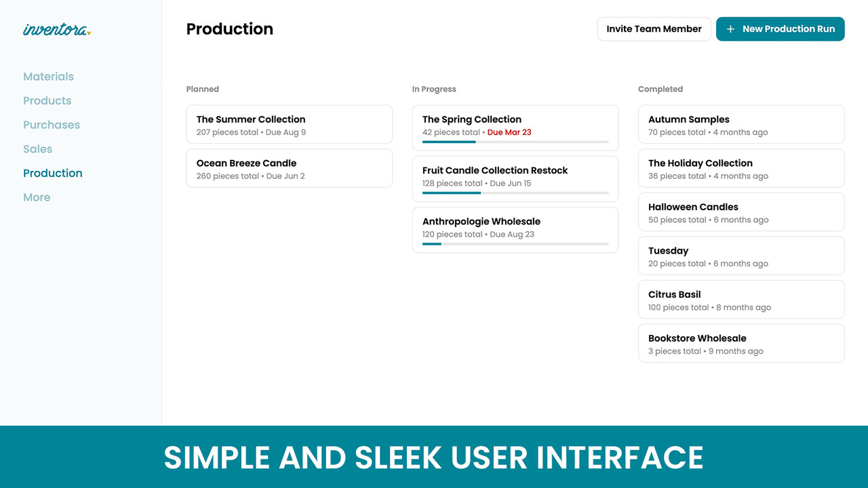Screen dimensions: 868x488
Task: Go to the Purchases page
Action: tap(52, 125)
